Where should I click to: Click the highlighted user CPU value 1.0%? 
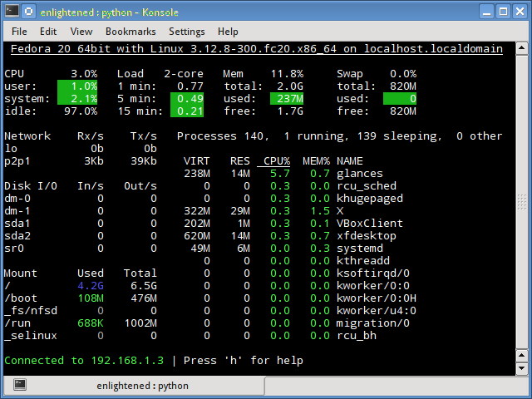click(x=77, y=86)
